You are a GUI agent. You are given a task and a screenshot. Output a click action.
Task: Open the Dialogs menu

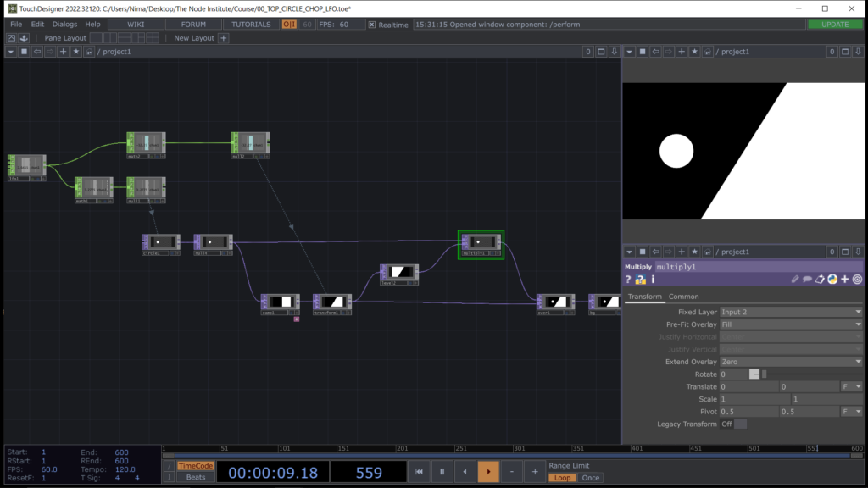tap(64, 25)
